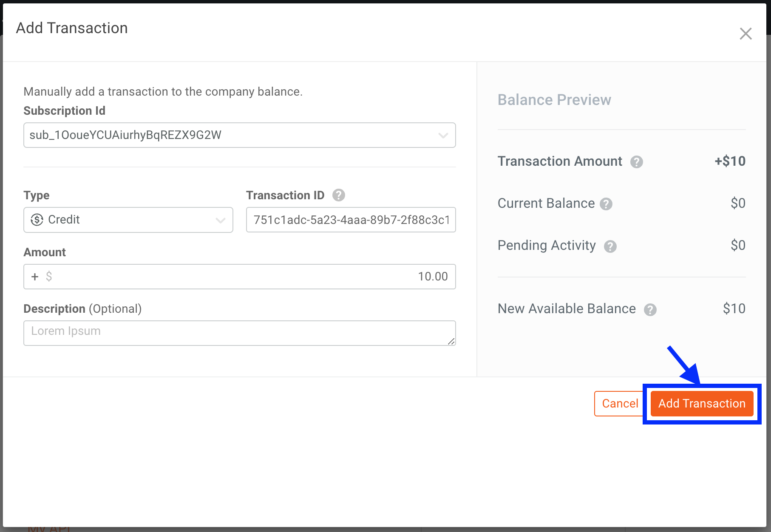Close the Add Transaction dialog
771x532 pixels.
[745, 34]
